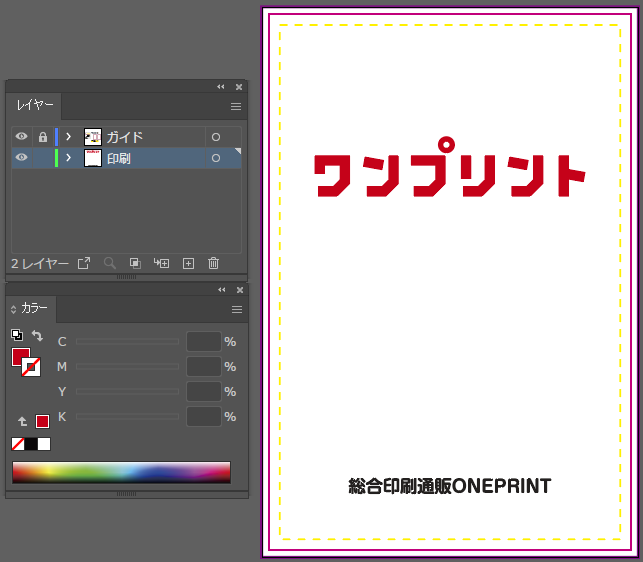Click the 総合印刷通販ONEPRINT text on the artboard
The width and height of the screenshot is (643, 562).
pos(450,487)
